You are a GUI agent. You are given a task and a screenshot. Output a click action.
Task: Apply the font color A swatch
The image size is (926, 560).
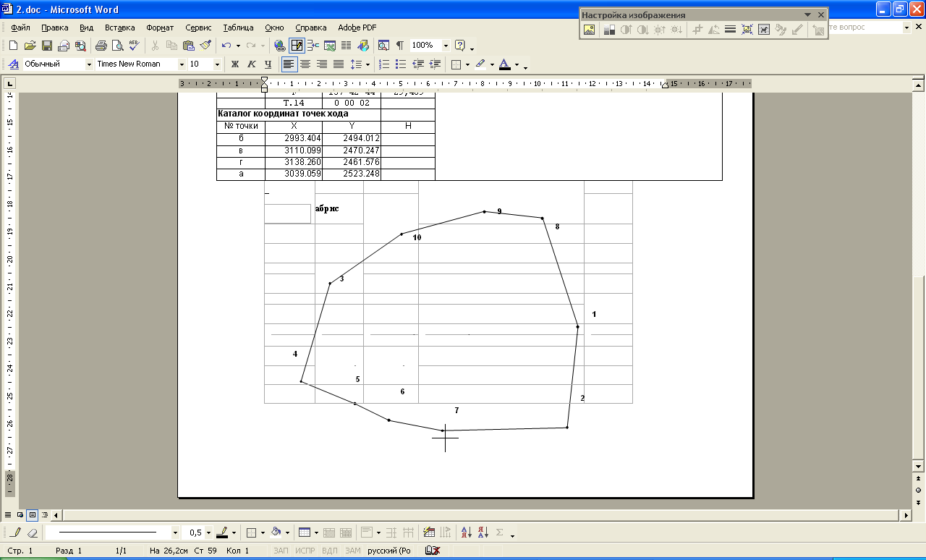tap(505, 64)
